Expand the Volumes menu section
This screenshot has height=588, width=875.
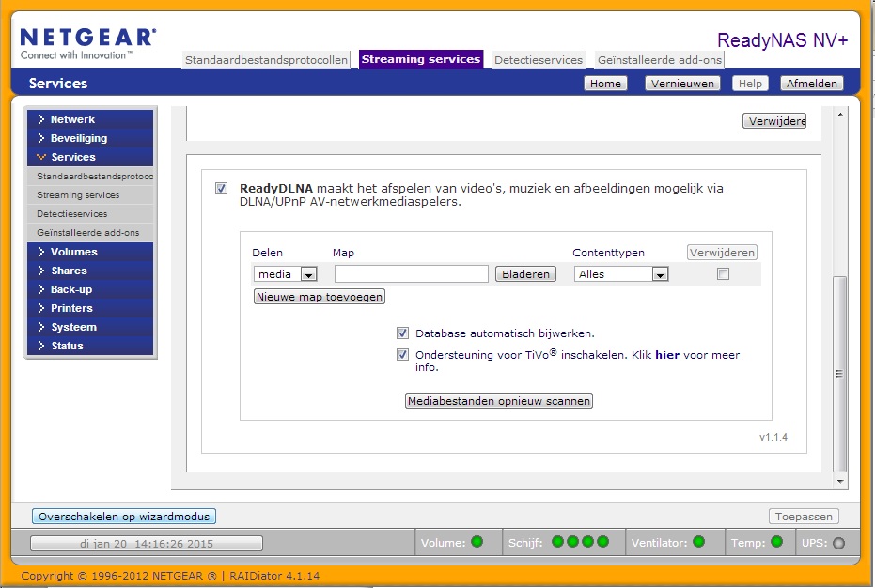(73, 252)
